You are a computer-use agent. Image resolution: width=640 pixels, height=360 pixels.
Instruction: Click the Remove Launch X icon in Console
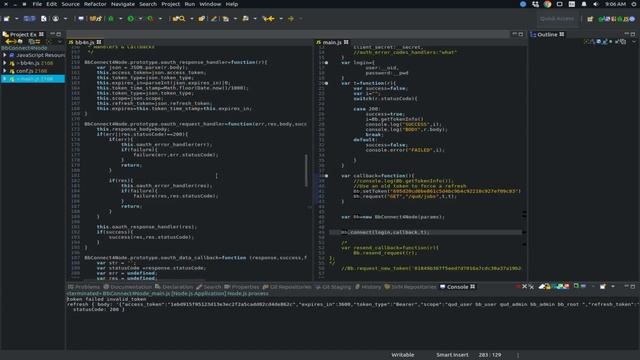[524, 287]
